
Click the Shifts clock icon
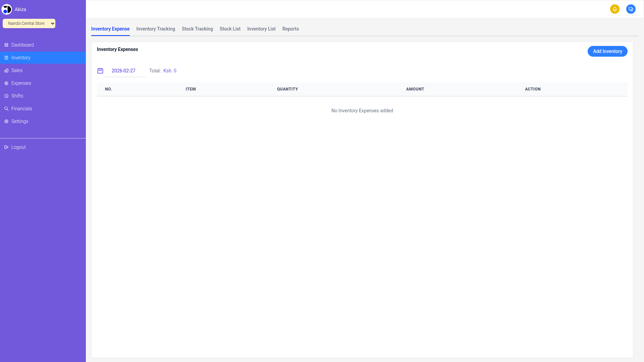pyautogui.click(x=6, y=96)
